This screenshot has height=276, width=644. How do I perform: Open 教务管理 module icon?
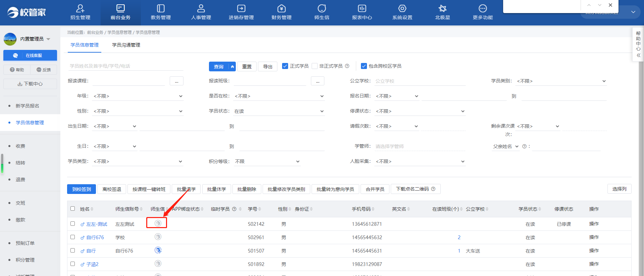(x=161, y=8)
